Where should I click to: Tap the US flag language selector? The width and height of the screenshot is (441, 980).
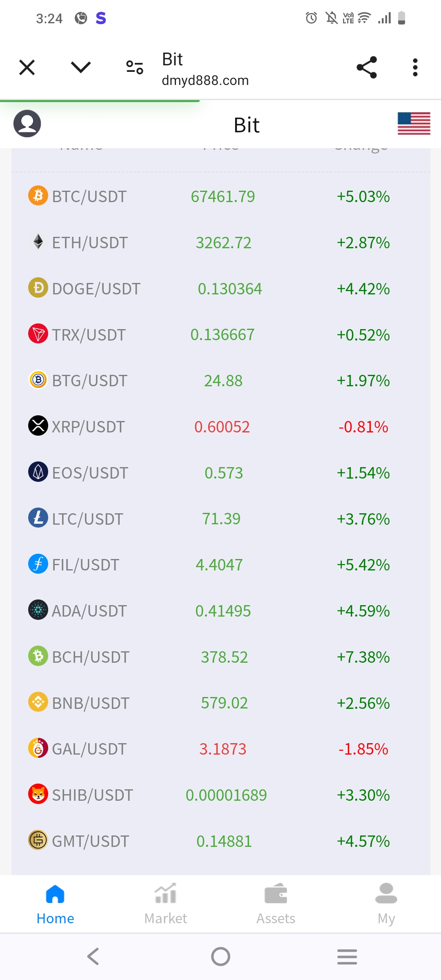(414, 123)
